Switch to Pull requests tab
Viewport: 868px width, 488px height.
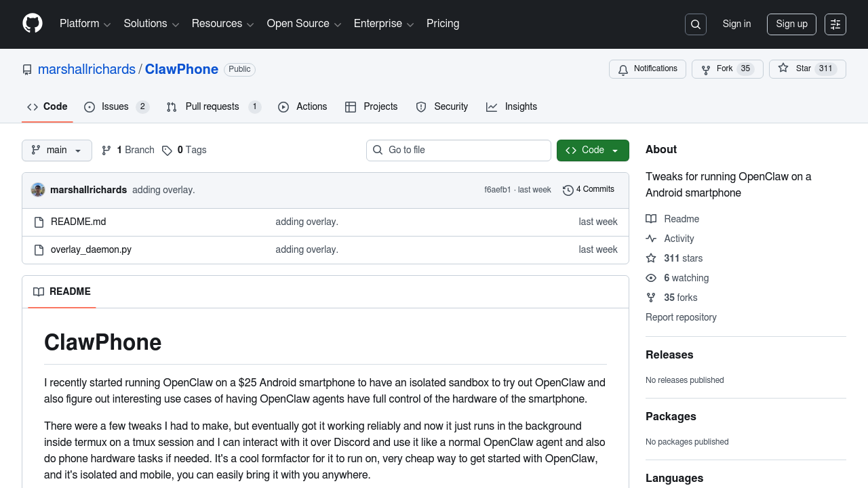click(212, 107)
